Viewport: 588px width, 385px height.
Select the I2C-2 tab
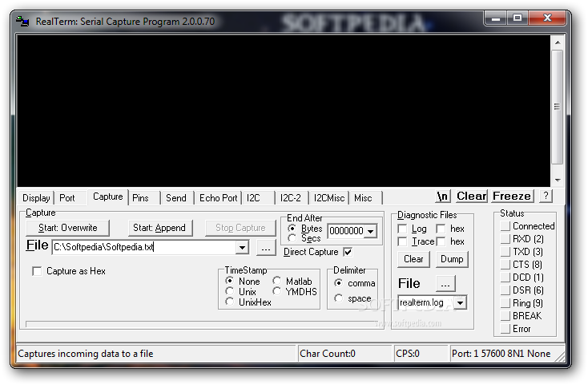[x=291, y=198]
